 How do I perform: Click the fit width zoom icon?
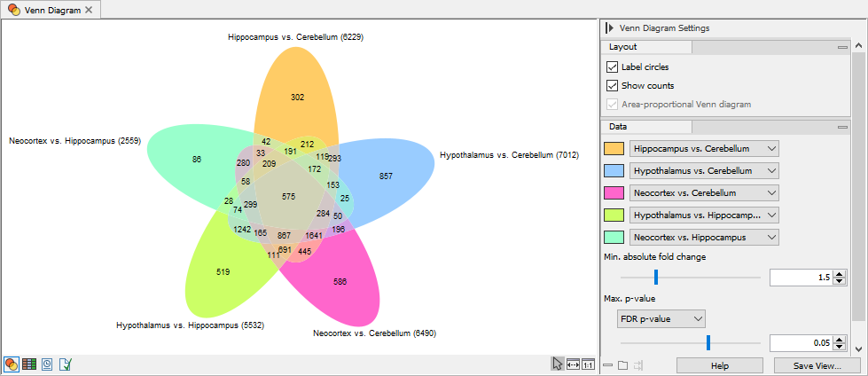tap(573, 364)
